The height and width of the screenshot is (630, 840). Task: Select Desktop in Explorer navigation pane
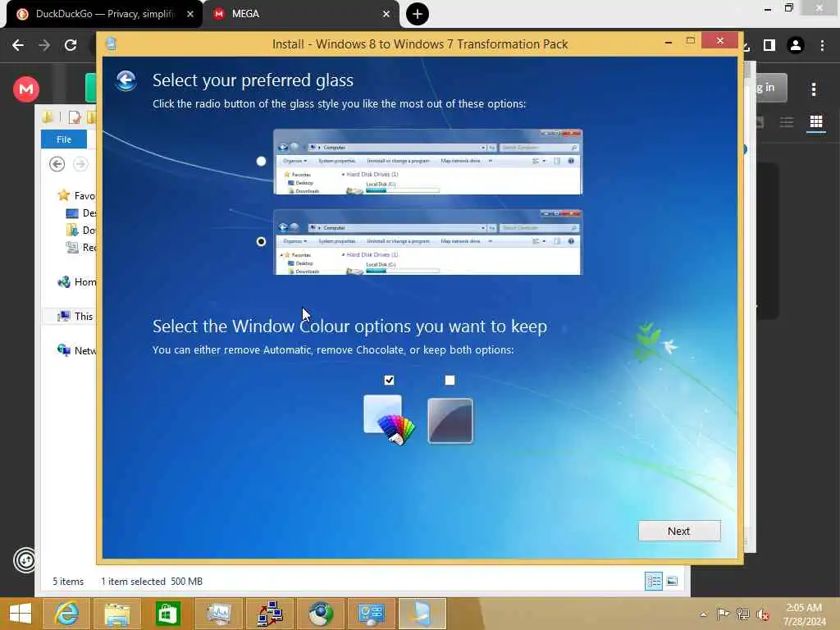click(x=80, y=212)
